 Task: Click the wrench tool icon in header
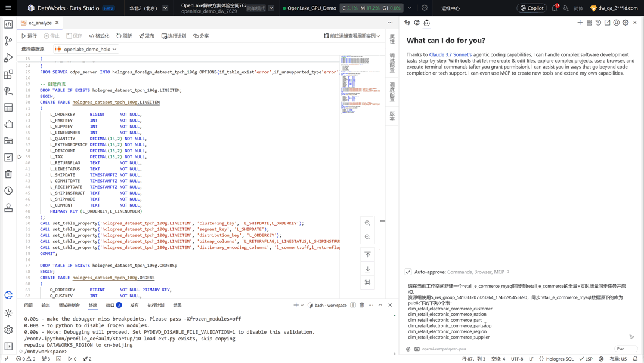[x=566, y=8]
